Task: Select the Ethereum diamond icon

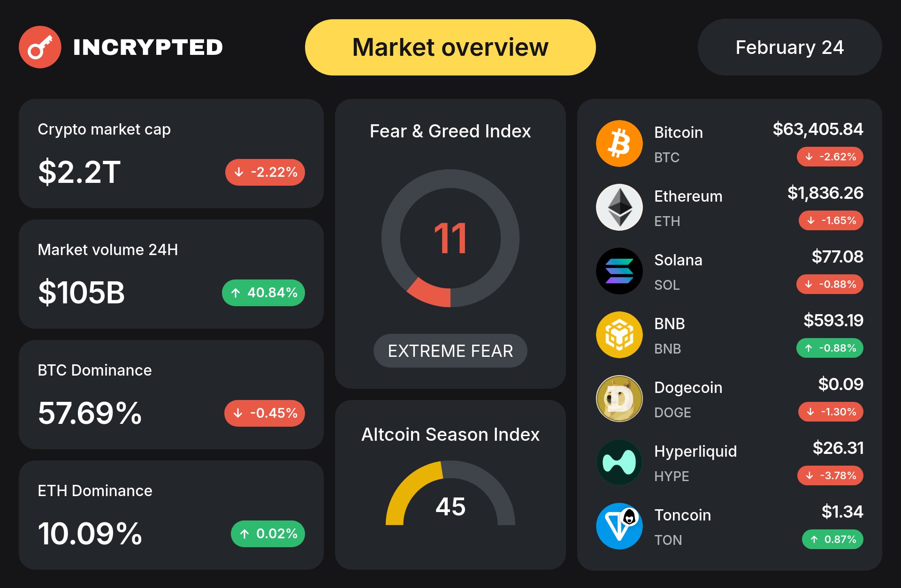Action: point(619,207)
